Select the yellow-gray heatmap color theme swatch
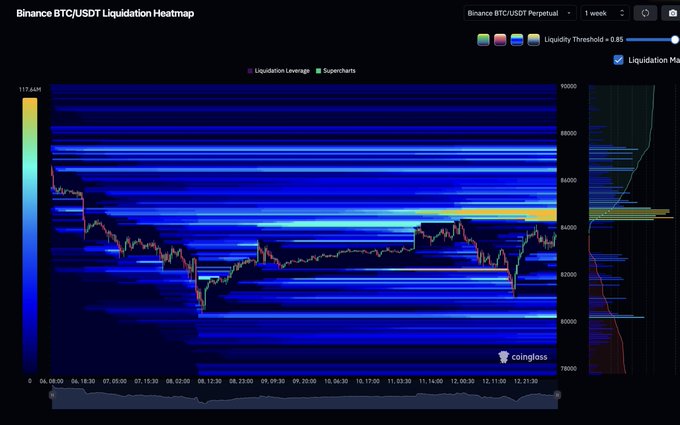This screenshot has height=425, width=680. click(533, 39)
